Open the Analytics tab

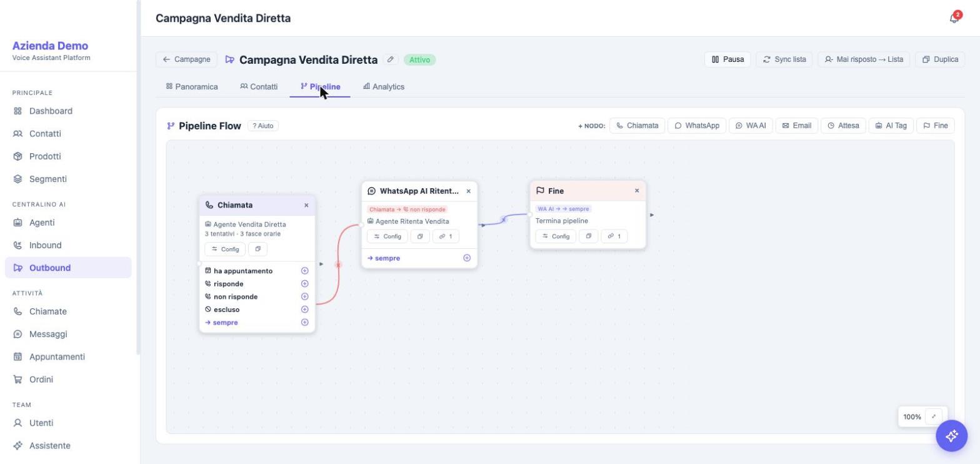tap(384, 86)
